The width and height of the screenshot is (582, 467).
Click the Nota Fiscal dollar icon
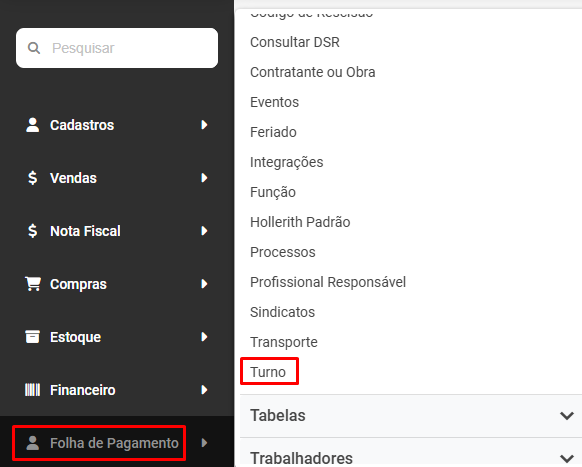pos(33,231)
